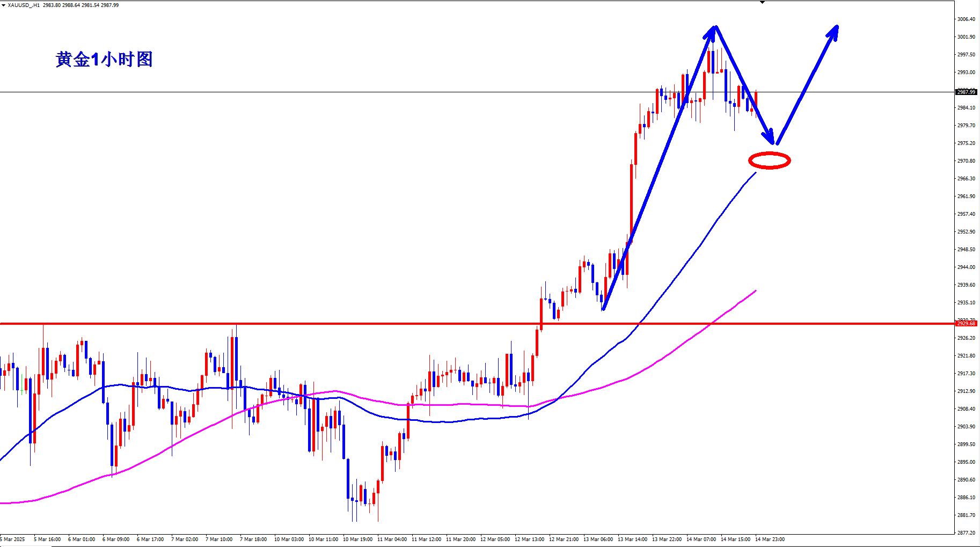Select the red ellipse target zone marker

coord(769,160)
